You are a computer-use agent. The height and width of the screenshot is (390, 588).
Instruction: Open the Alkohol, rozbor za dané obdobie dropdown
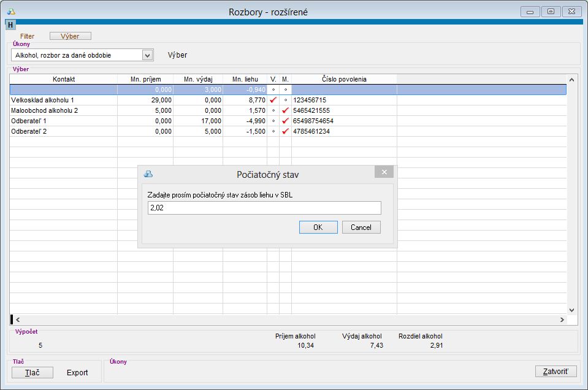147,55
